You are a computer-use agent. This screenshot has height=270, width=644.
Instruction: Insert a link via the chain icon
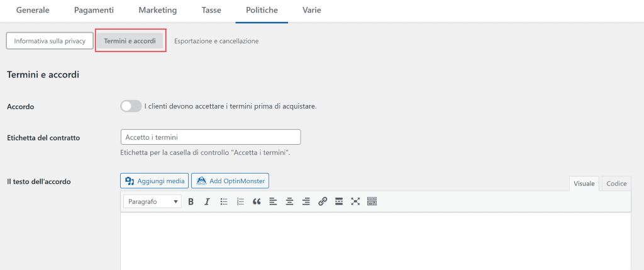tap(323, 201)
